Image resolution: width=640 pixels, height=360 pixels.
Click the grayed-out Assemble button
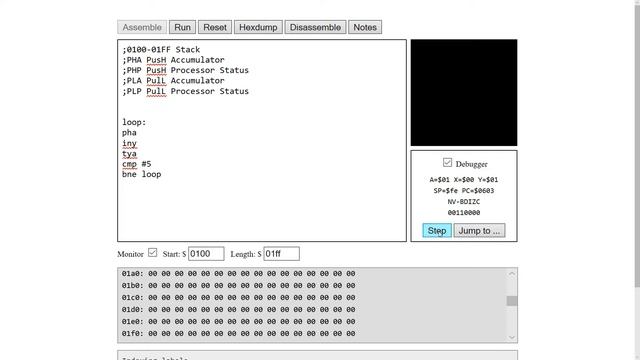pos(142,27)
